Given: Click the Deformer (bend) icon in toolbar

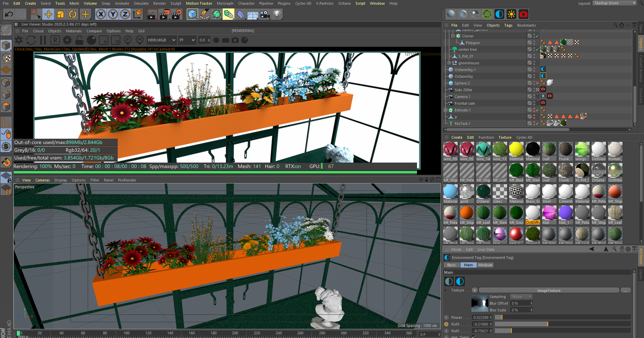Looking at the screenshot, I should coord(240,14).
